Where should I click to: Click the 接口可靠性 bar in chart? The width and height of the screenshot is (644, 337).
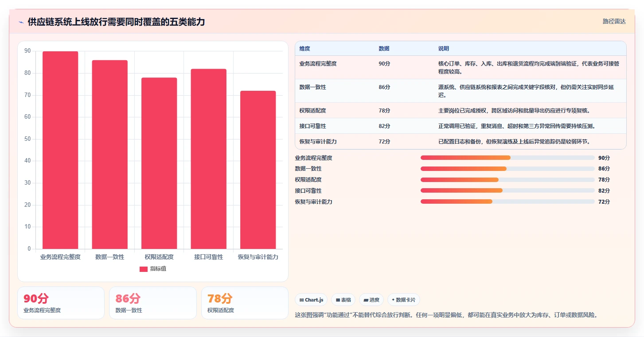[208, 159]
